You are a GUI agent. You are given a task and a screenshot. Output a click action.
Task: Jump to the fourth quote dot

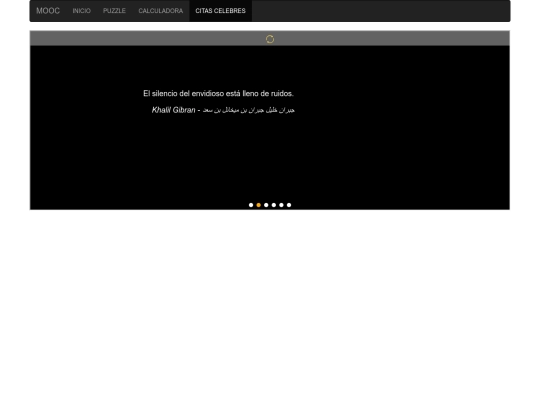273,205
